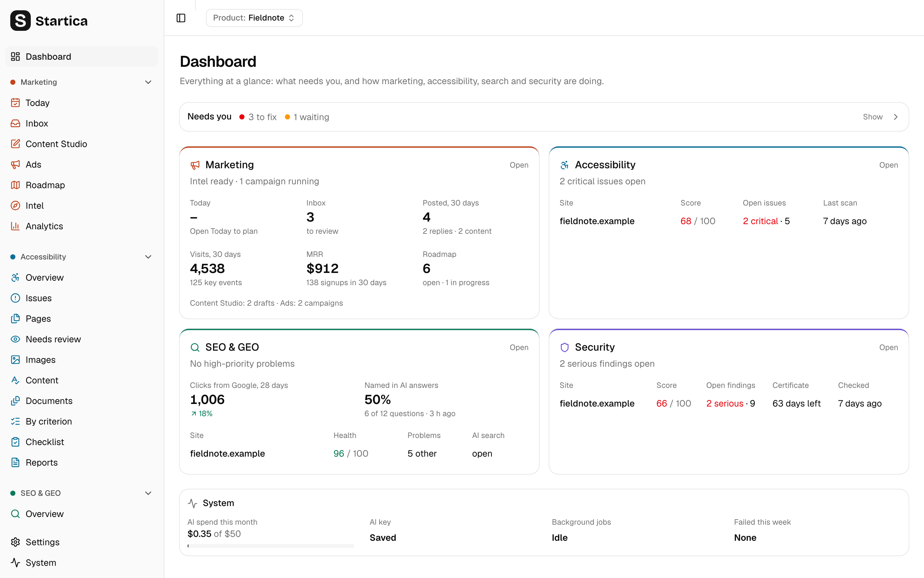
Task: Open Today via its calendar icon
Action: point(15,103)
